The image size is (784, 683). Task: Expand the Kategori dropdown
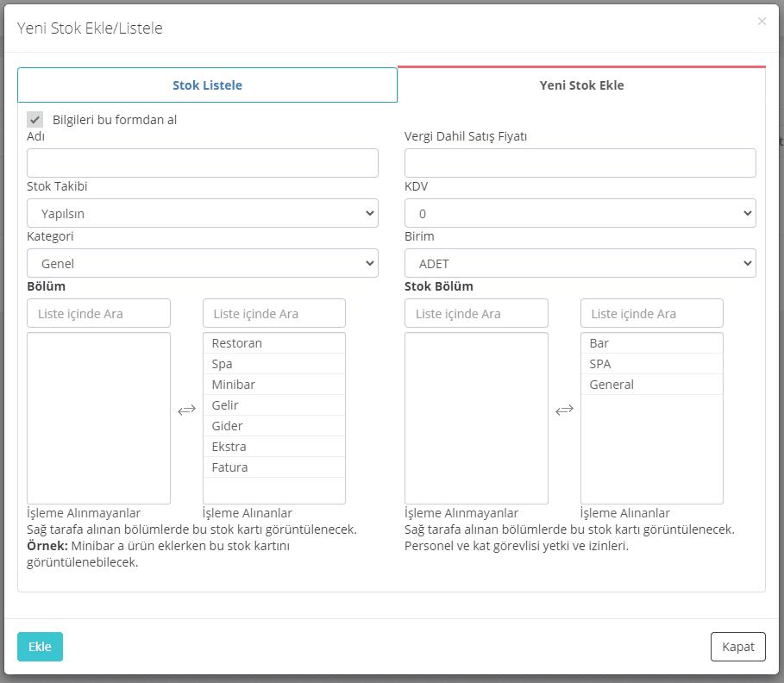(203, 264)
